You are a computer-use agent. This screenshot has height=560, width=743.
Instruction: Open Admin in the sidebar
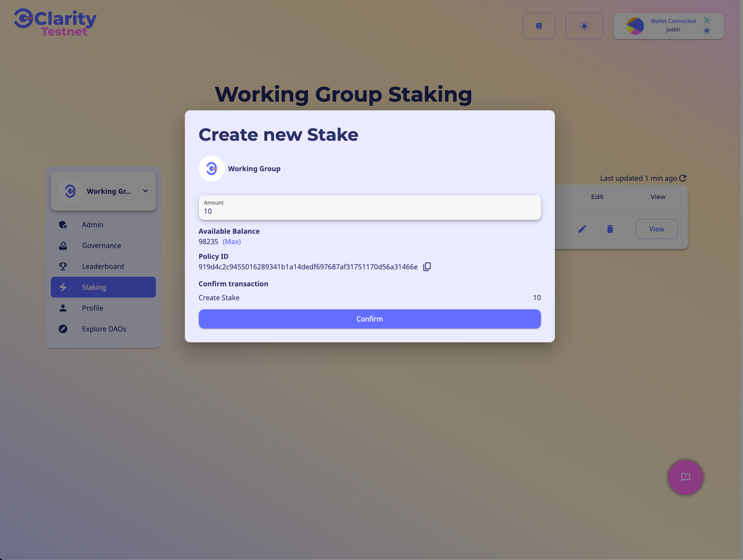[92, 225]
